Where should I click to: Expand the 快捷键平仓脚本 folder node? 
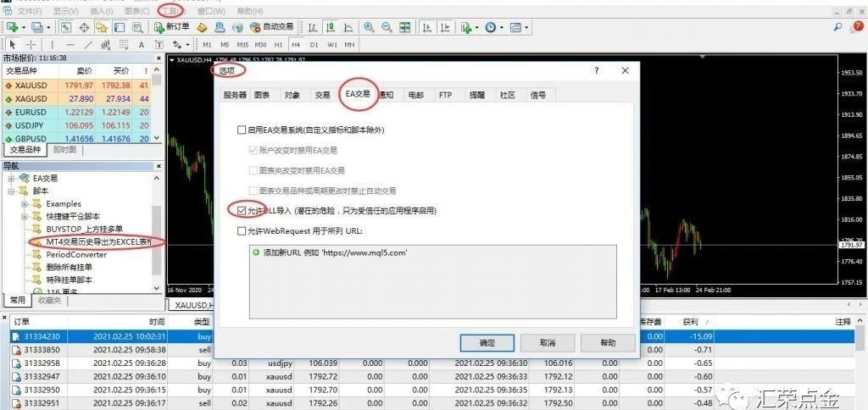coord(24,216)
